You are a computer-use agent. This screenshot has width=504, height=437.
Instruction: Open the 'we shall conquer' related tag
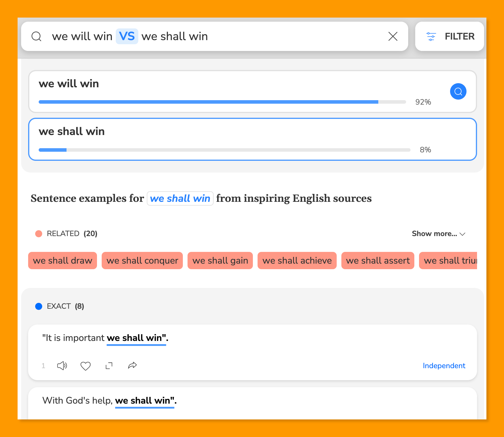click(142, 260)
